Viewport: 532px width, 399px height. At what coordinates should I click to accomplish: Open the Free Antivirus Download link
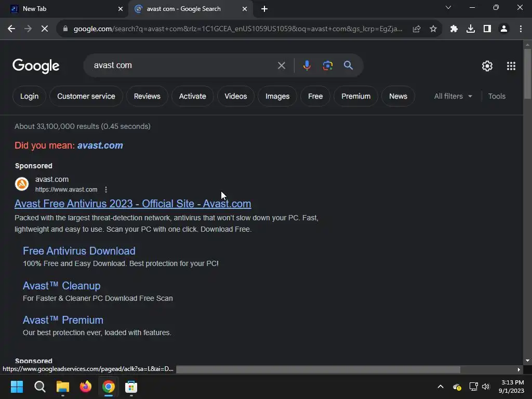[x=79, y=251]
